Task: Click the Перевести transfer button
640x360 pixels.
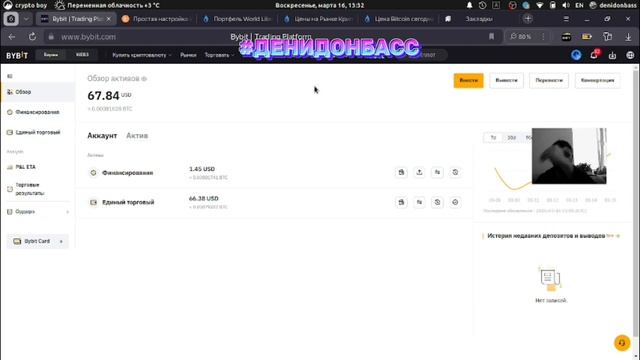Action: (x=549, y=80)
